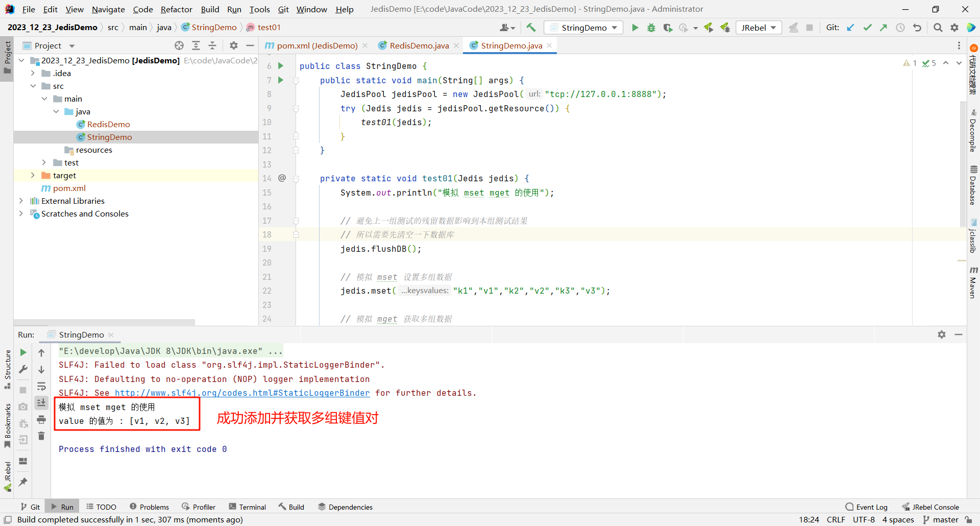Pin the Run tab icon
This screenshot has width=980, height=526.
coord(23,482)
